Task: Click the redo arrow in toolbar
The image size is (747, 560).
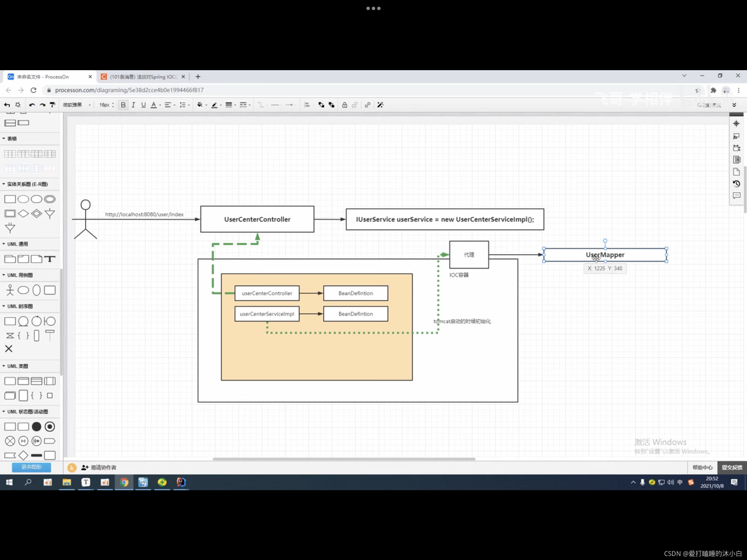Action: click(42, 105)
